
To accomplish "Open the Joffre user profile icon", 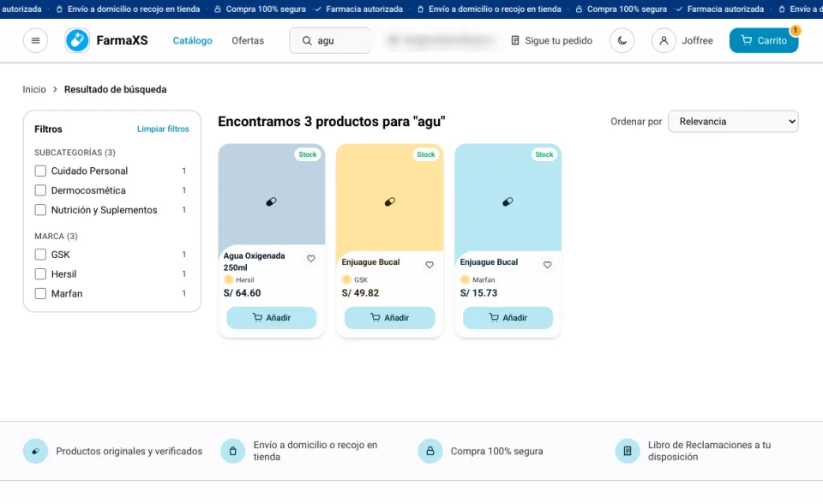I will click(664, 40).
